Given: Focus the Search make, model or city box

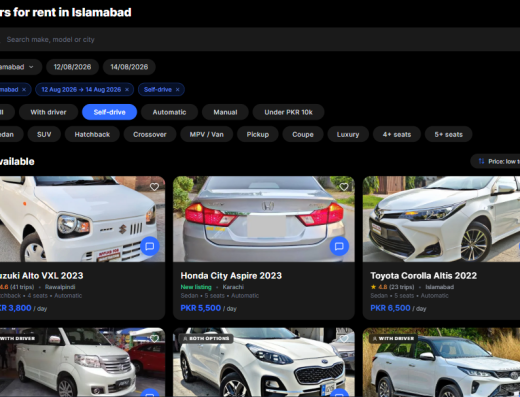Looking at the screenshot, I should 260,39.
